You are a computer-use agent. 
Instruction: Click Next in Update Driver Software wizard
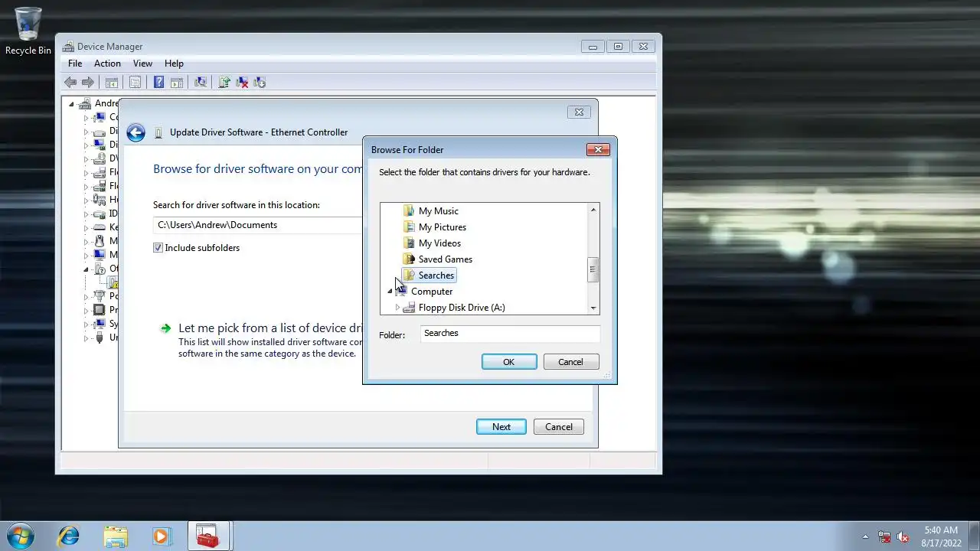tap(501, 427)
